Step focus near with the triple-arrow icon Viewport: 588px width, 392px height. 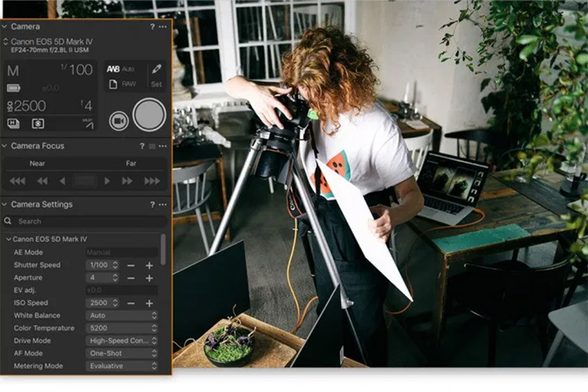[x=16, y=181]
